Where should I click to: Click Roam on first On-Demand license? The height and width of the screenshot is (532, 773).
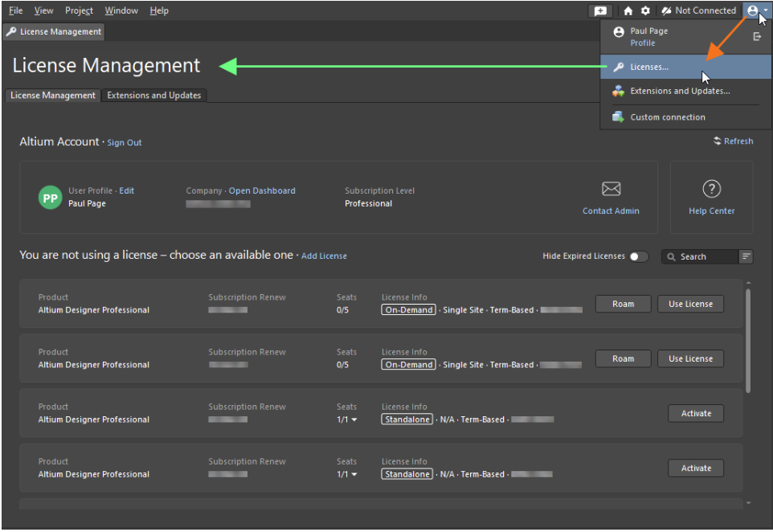coord(623,305)
